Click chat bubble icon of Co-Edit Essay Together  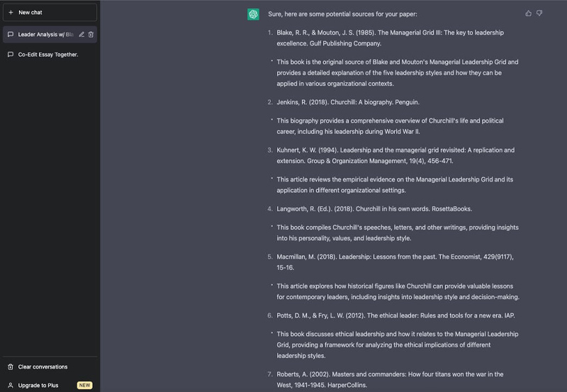click(11, 55)
